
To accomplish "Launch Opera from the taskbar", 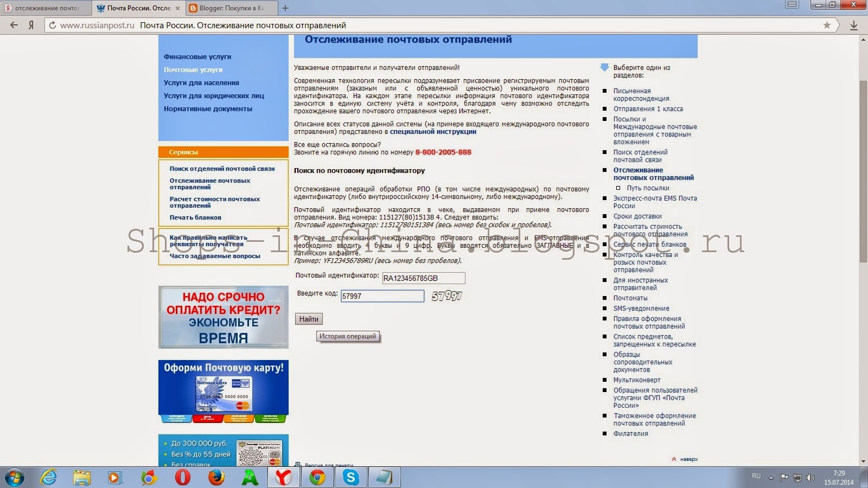I will (x=183, y=477).
